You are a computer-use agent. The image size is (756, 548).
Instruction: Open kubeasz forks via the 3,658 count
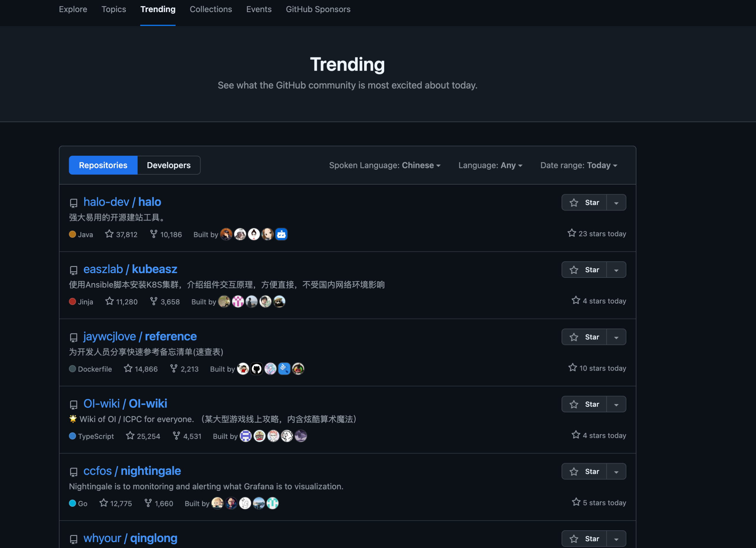[x=165, y=301]
